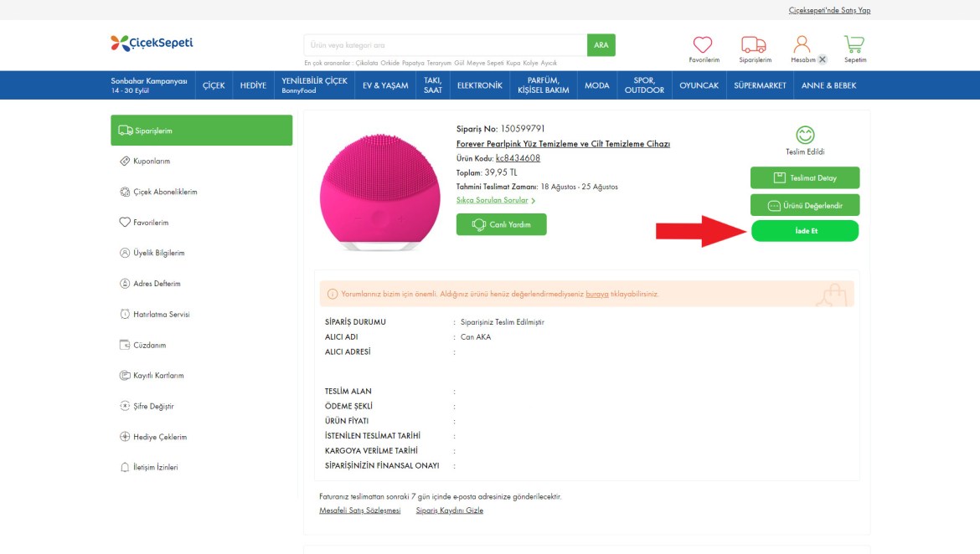The width and height of the screenshot is (980, 554).
Task: Focus the product search input field
Action: (445, 45)
